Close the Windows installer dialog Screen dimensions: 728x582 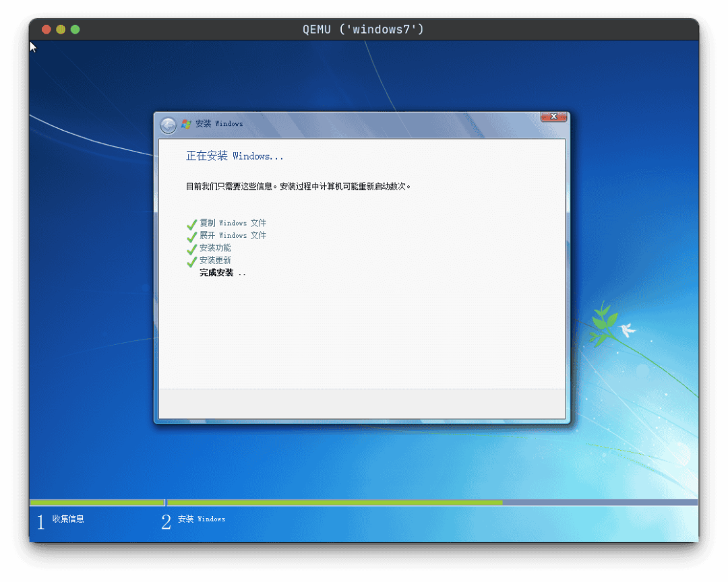(553, 117)
